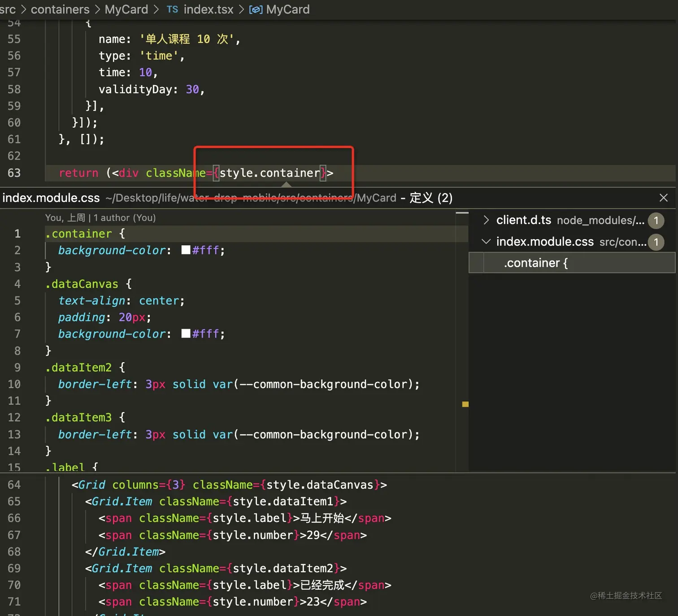678x616 pixels.
Task: Select the .container { reference row
Action: pyautogui.click(x=572, y=263)
